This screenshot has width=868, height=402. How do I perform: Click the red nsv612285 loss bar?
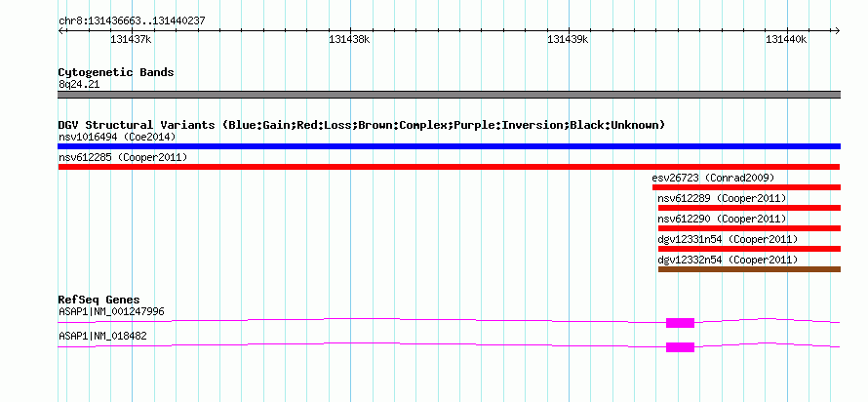(449, 167)
